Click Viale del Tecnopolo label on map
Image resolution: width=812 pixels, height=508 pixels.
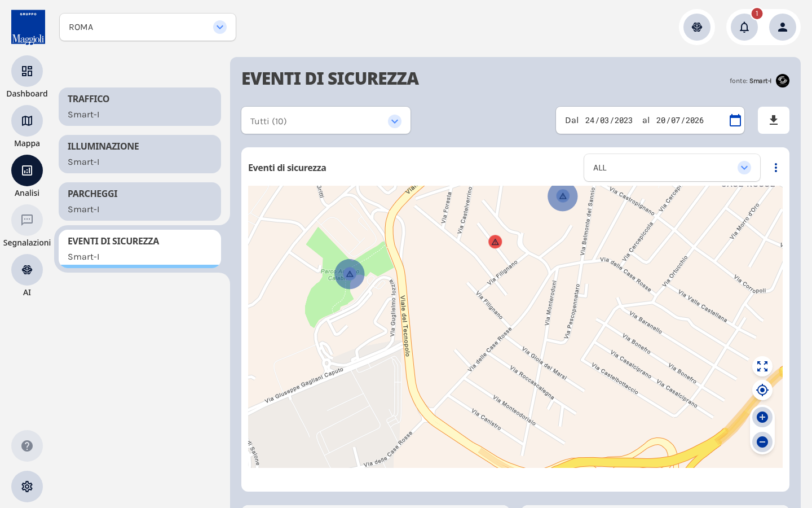(x=405, y=326)
